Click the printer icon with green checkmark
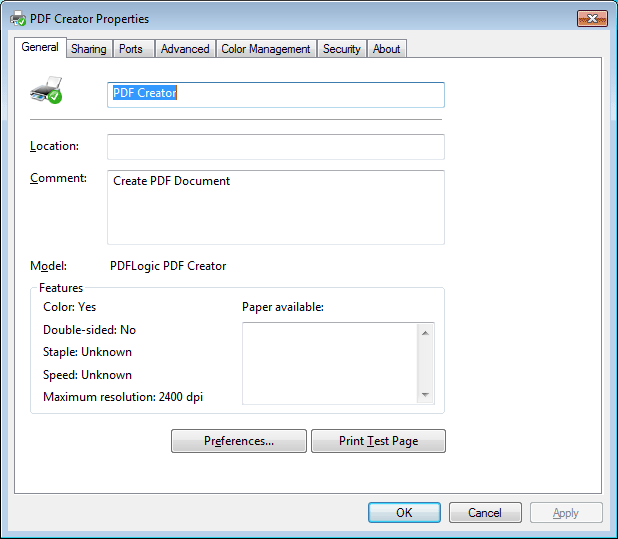Screen dimensions: 618x539 tap(46, 90)
